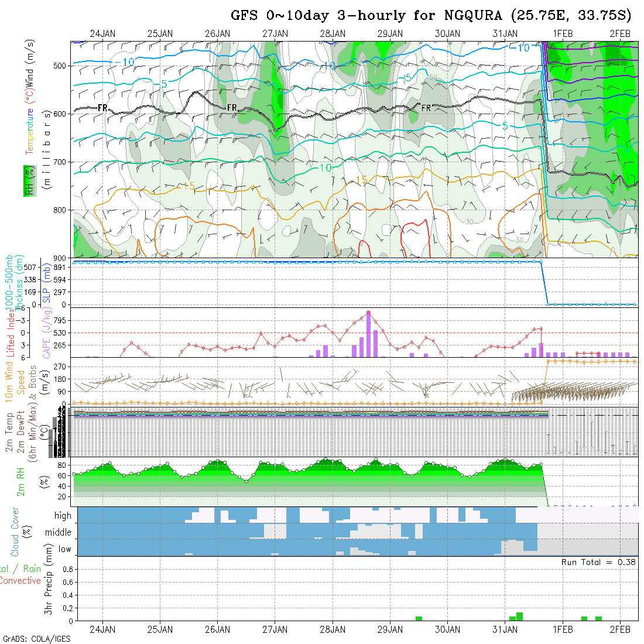Click the 507 thickness tick value

click(30, 267)
